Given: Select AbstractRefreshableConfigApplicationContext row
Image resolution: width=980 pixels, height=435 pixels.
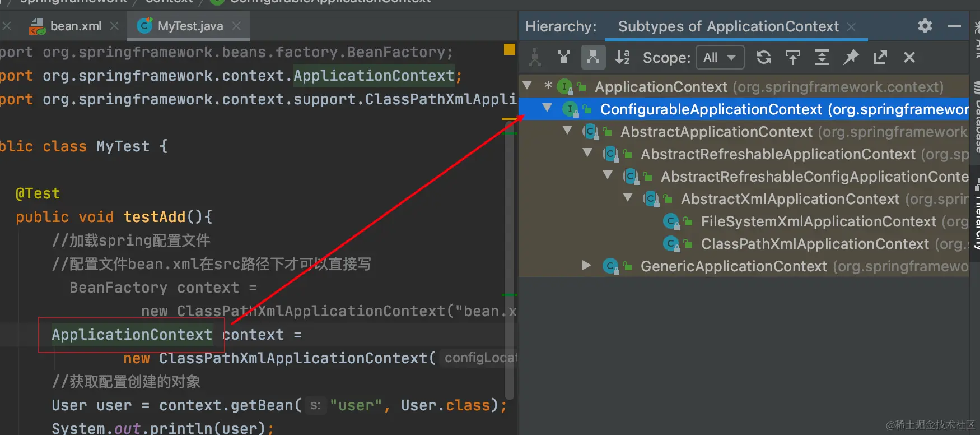Looking at the screenshot, I should click(x=744, y=177).
